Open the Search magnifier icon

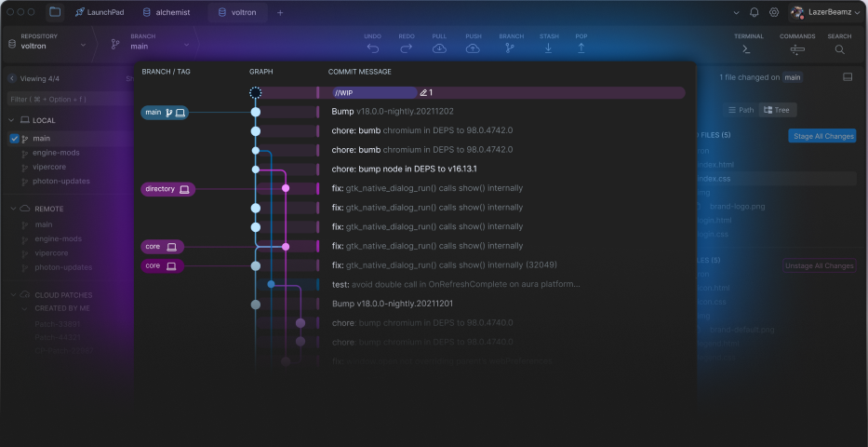coord(839,48)
